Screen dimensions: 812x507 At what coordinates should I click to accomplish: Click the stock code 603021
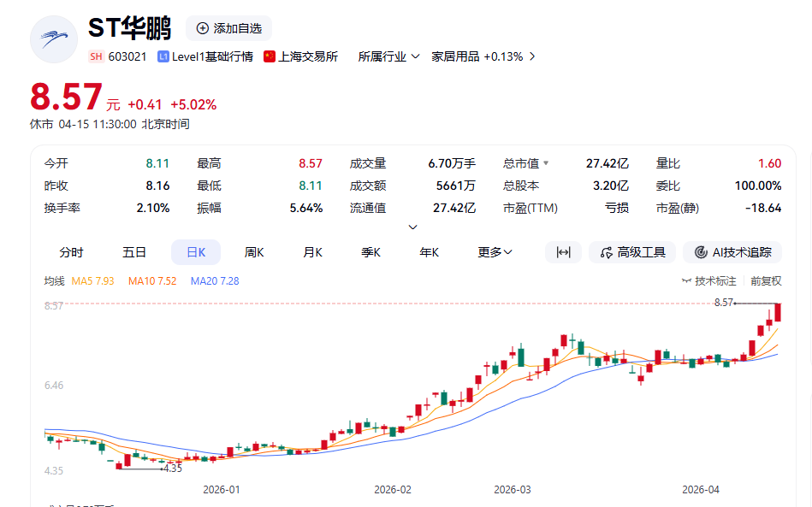127,56
